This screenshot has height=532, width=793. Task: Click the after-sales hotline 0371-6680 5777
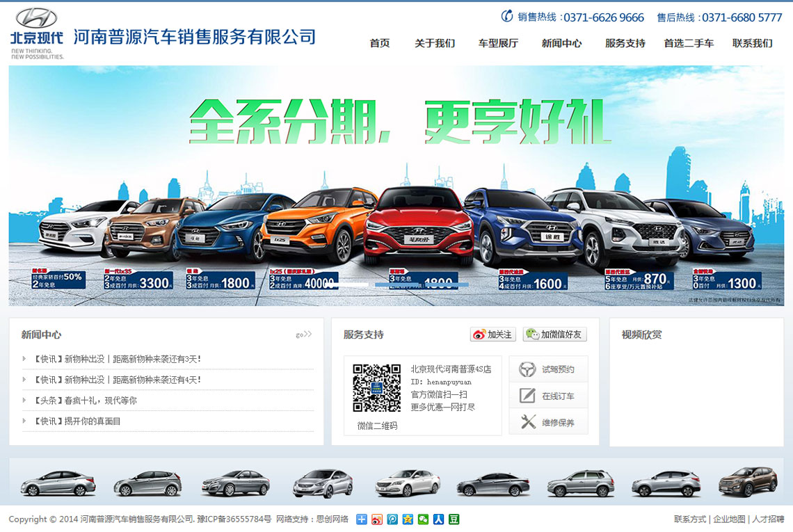tap(742, 17)
